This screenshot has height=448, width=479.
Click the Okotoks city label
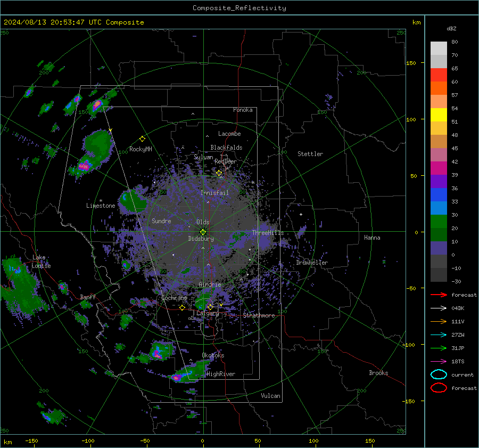(x=213, y=355)
